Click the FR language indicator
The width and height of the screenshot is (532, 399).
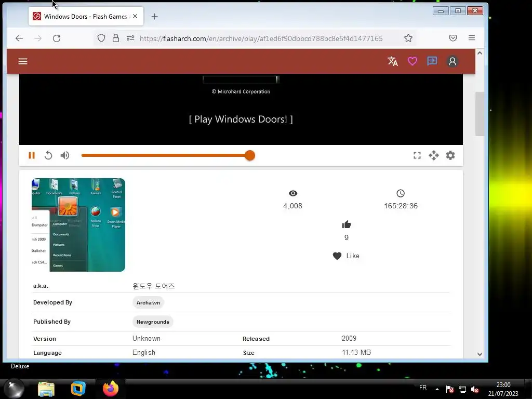point(423,388)
